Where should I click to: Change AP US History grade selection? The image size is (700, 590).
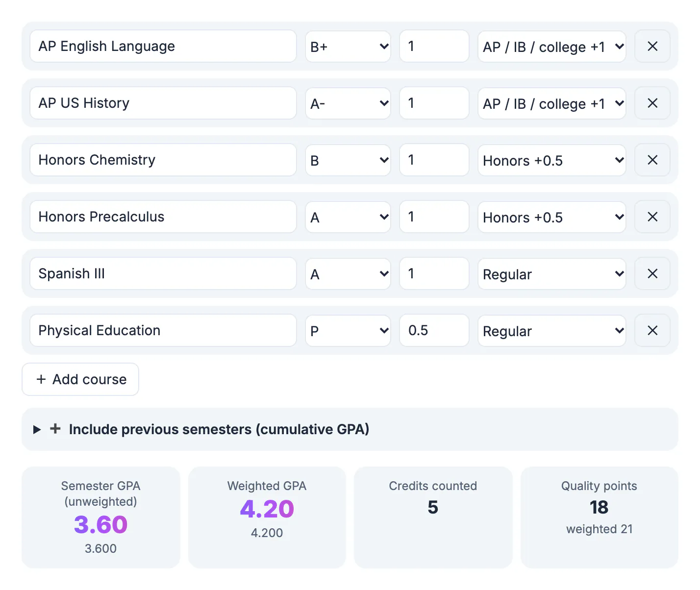pyautogui.click(x=348, y=103)
